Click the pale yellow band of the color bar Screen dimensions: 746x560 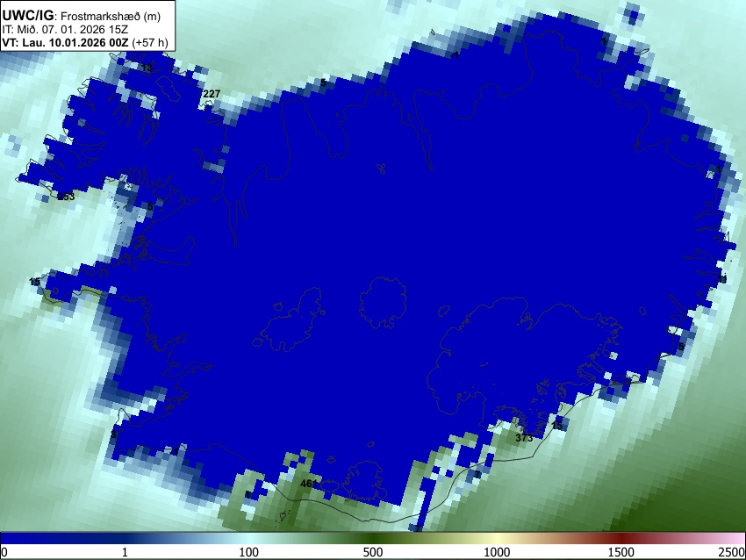pos(497,538)
